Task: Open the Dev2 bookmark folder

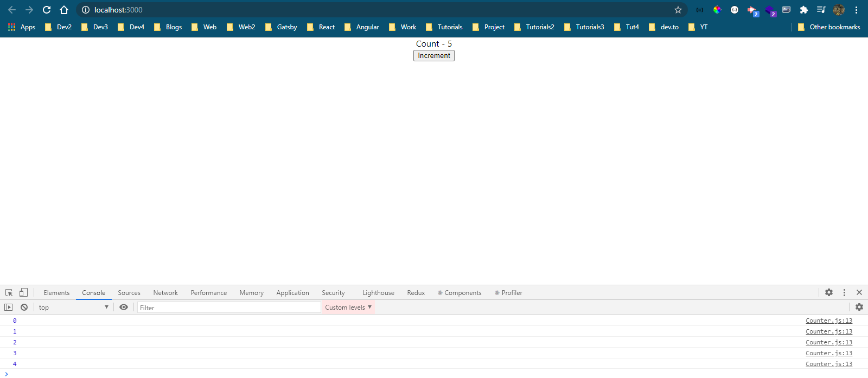Action: click(x=59, y=27)
